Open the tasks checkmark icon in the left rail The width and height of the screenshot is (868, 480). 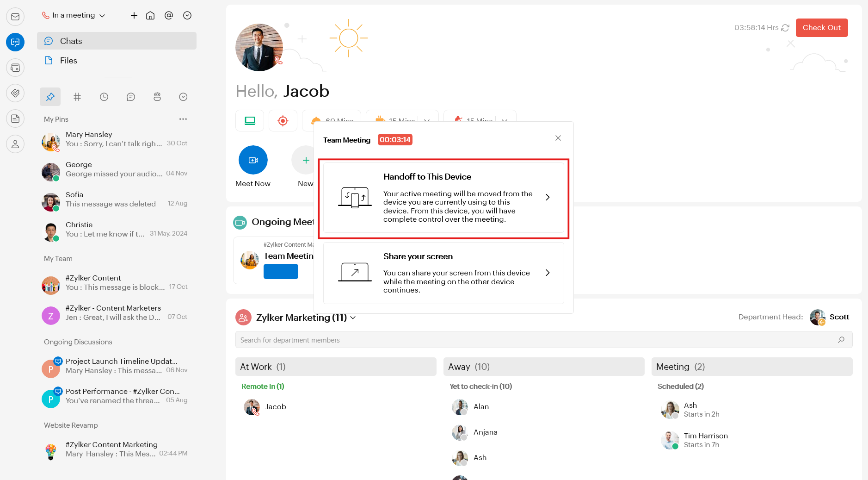[15, 93]
